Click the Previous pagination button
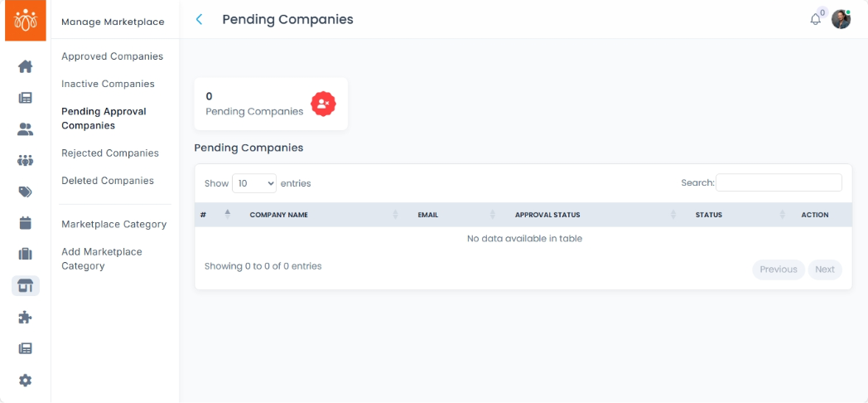 (778, 269)
